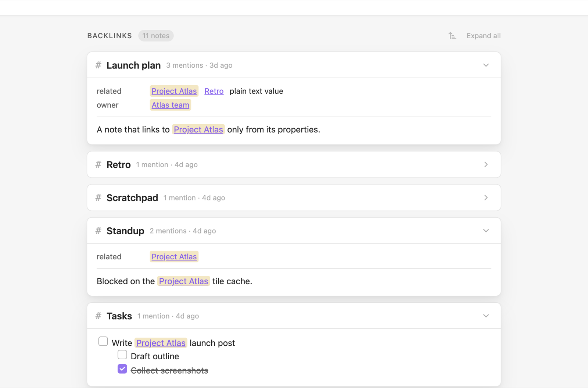Click the backlinks sort order icon

(x=452, y=36)
